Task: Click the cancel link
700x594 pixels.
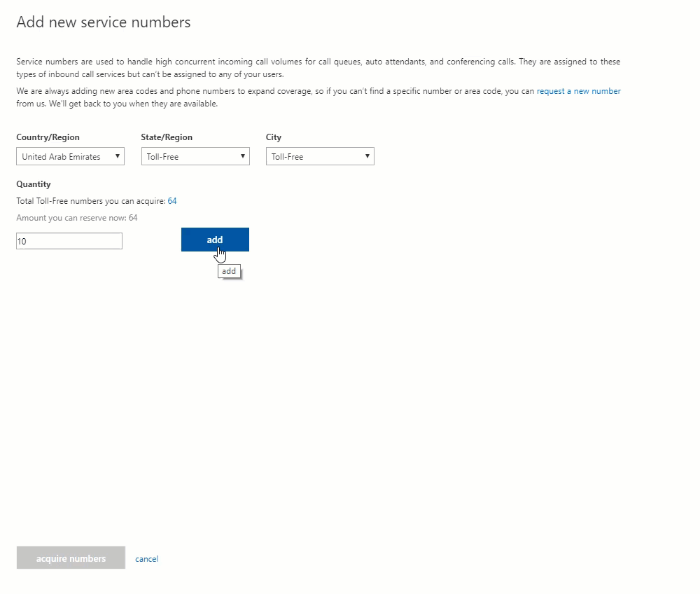Action: pyautogui.click(x=146, y=559)
